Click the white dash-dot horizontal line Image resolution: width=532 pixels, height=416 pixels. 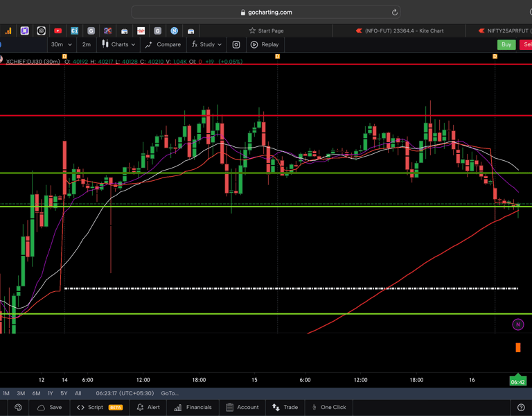(x=291, y=288)
